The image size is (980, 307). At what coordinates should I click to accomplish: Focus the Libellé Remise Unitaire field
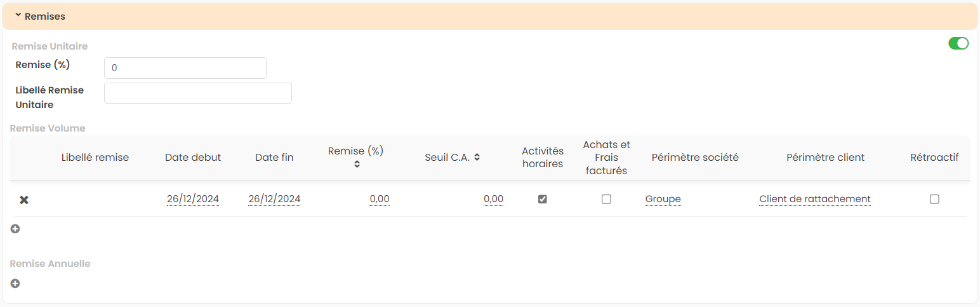click(197, 93)
